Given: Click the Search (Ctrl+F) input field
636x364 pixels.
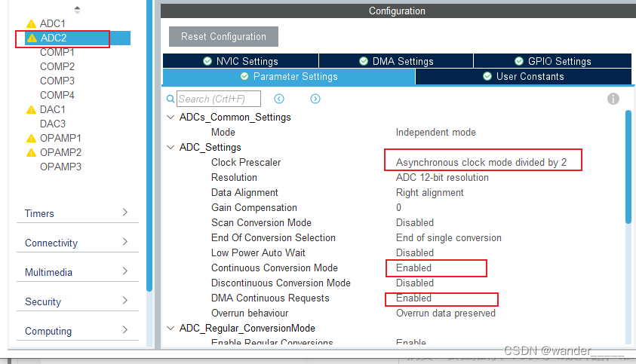Looking at the screenshot, I should [x=219, y=99].
